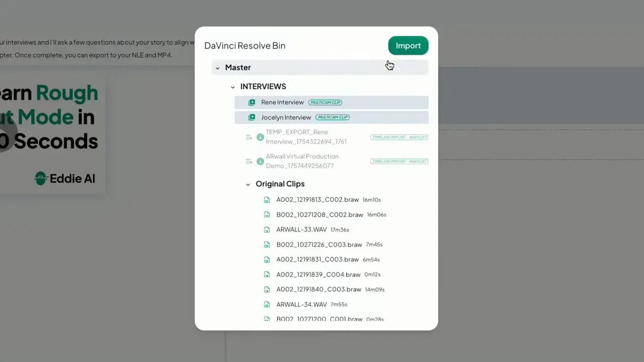Click the Import button

pos(408,46)
